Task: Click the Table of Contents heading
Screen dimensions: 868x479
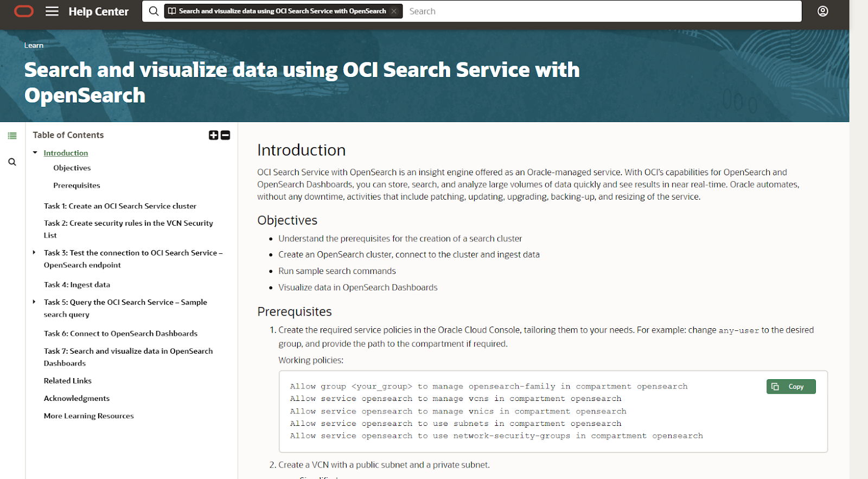Action: pyautogui.click(x=68, y=135)
